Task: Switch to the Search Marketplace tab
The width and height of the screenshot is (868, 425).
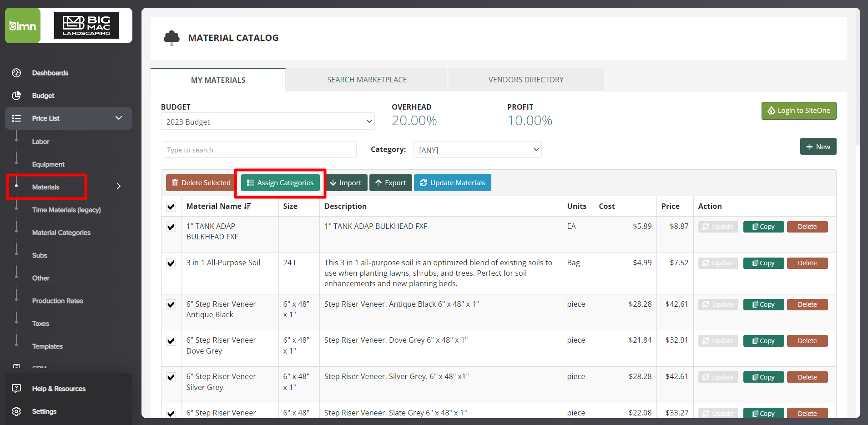Action: [367, 80]
